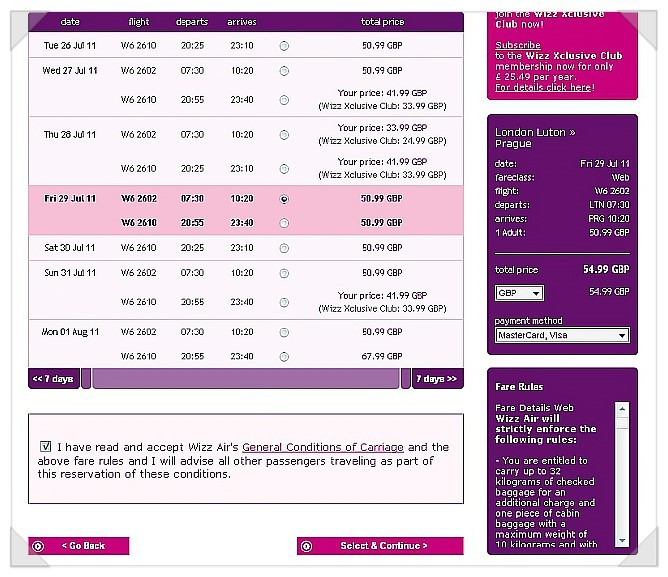Select Wed 27 Jul 20:55 flight radio

284,100
